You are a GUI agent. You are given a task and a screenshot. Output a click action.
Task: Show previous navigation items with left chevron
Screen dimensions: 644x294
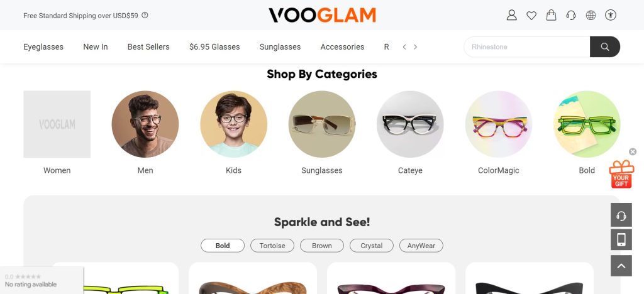coord(404,47)
